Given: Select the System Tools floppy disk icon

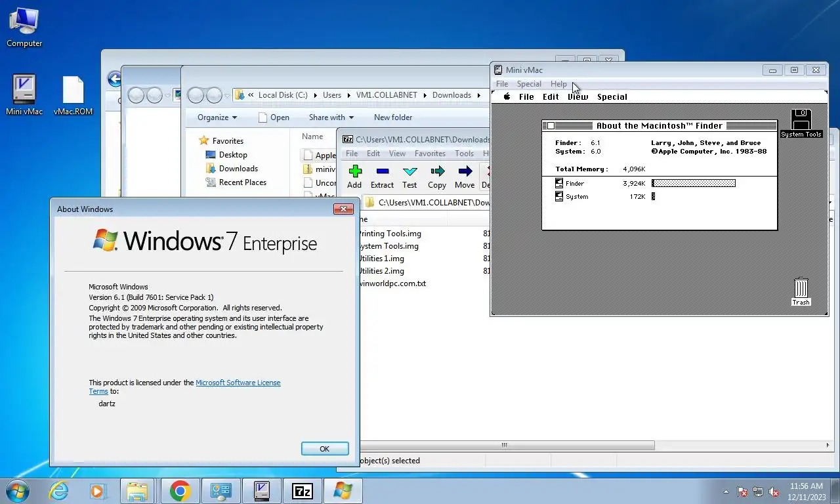Looking at the screenshot, I should [x=801, y=123].
